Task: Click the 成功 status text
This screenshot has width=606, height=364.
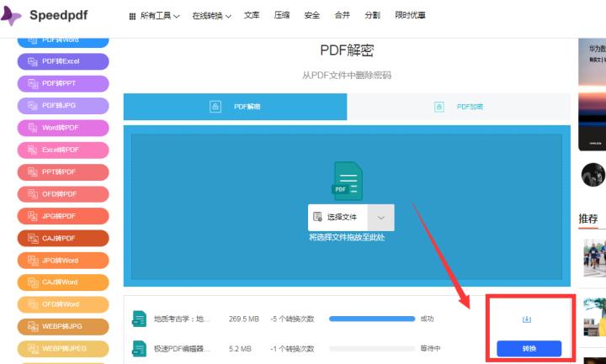Action: tap(427, 319)
